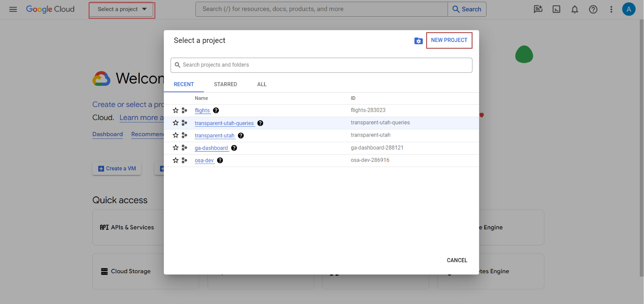Open the Select a project dropdown
This screenshot has height=304, width=644.
[122, 9]
